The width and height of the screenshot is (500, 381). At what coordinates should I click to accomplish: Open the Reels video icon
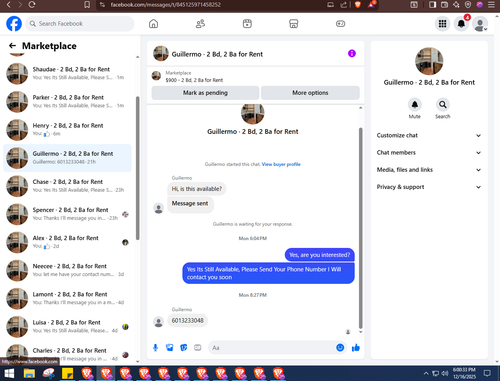(247, 24)
